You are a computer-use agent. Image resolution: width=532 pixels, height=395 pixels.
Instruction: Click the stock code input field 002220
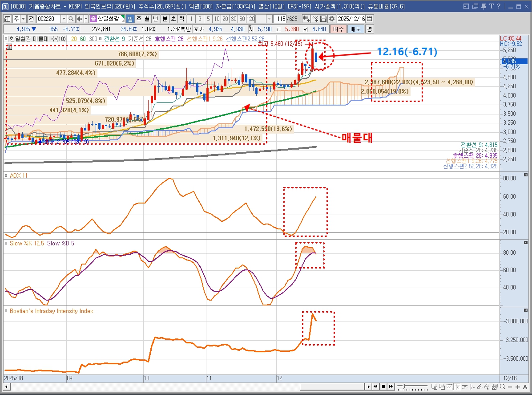48,19
